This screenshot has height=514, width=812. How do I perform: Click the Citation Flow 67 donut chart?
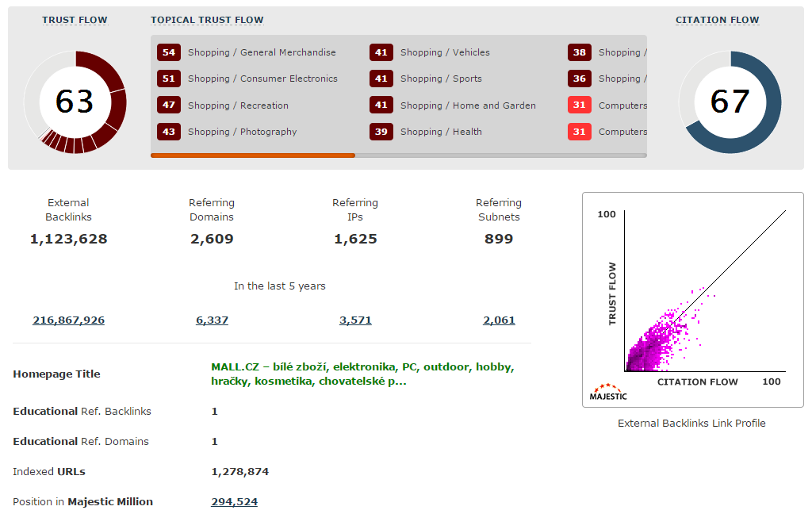coord(730,102)
